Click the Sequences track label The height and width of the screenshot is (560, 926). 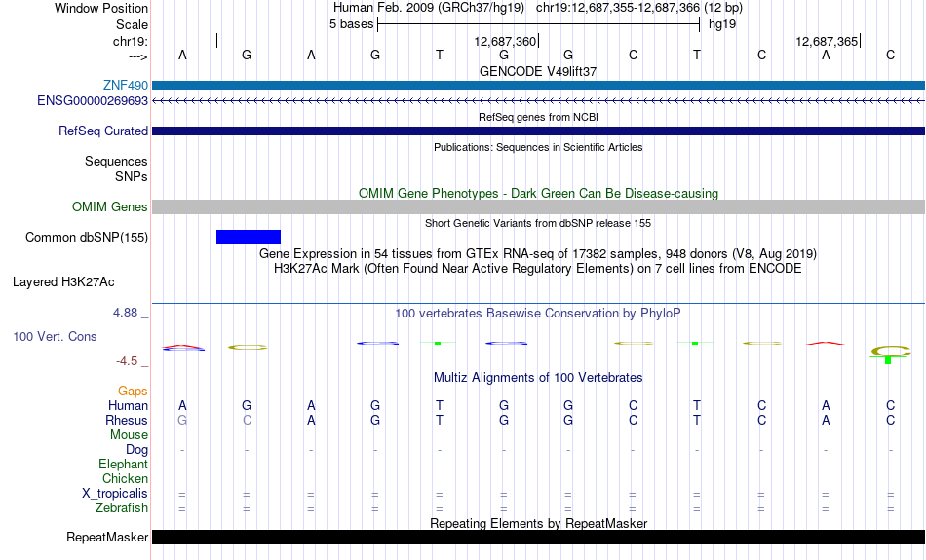tap(116, 161)
